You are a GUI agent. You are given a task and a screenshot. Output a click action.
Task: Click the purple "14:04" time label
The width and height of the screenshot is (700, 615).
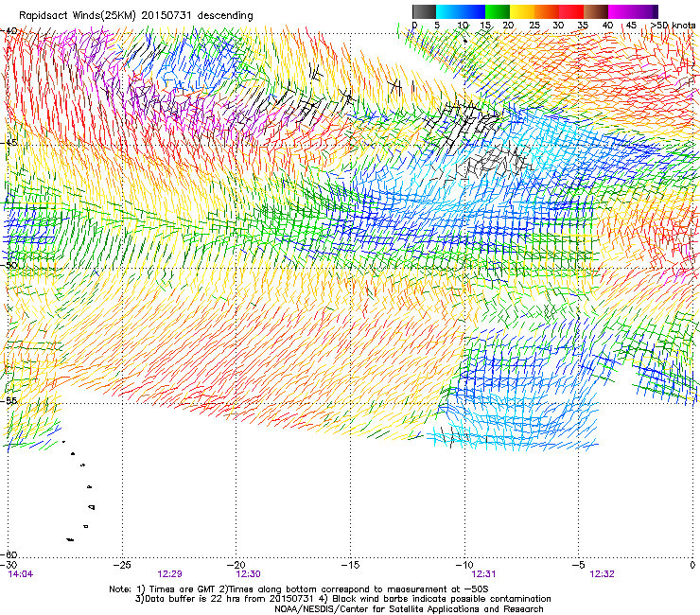pos(21,574)
